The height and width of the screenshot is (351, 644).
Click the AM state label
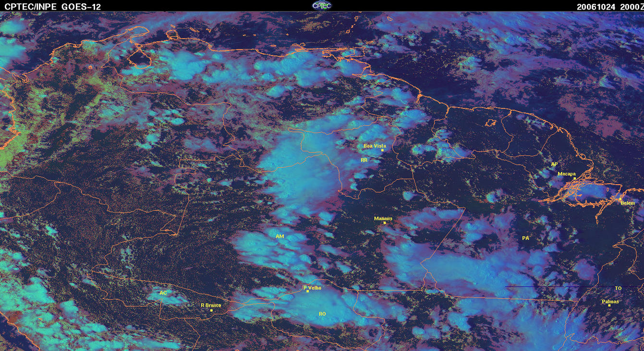(280, 236)
